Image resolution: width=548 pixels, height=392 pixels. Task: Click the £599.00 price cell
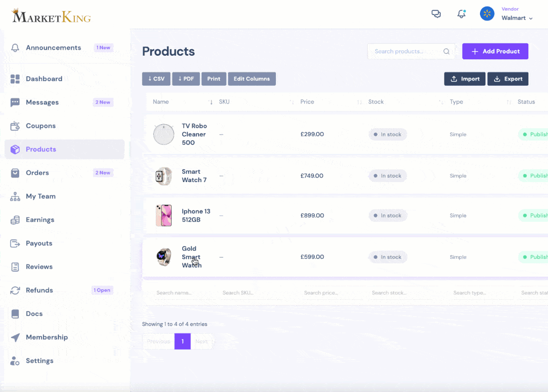click(x=312, y=257)
